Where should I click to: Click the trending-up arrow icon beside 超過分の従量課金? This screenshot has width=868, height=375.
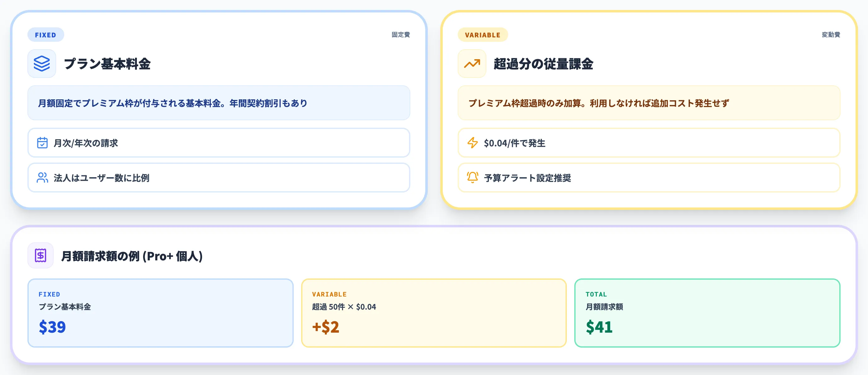click(x=472, y=64)
